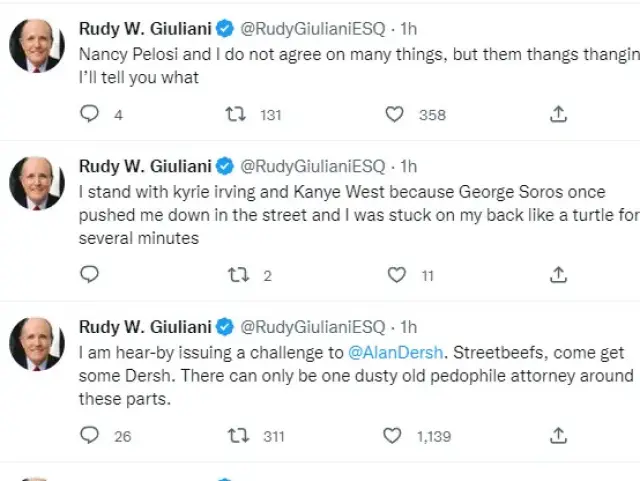This screenshot has height=481, width=640.
Task: Retweet the Nancy Pelosi tweet
Action: [x=237, y=114]
